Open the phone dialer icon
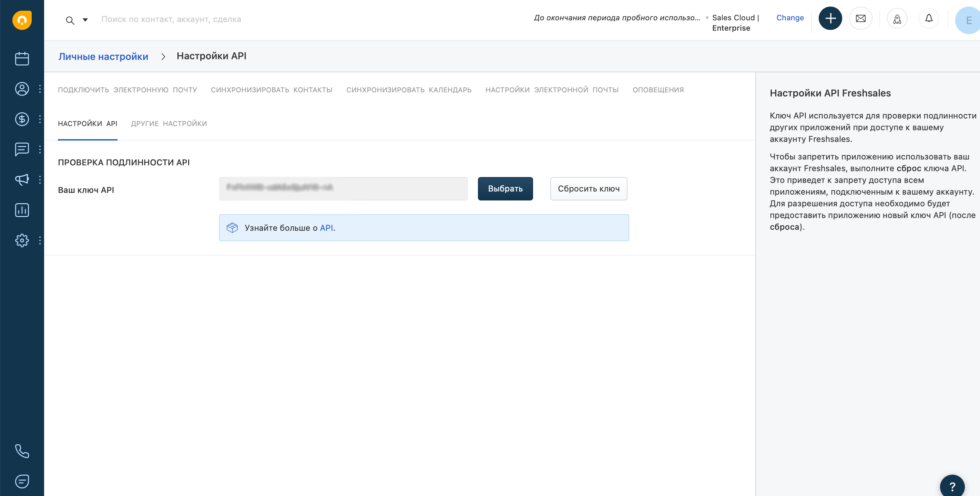Screen dimensions: 980x496 [x=22, y=451]
